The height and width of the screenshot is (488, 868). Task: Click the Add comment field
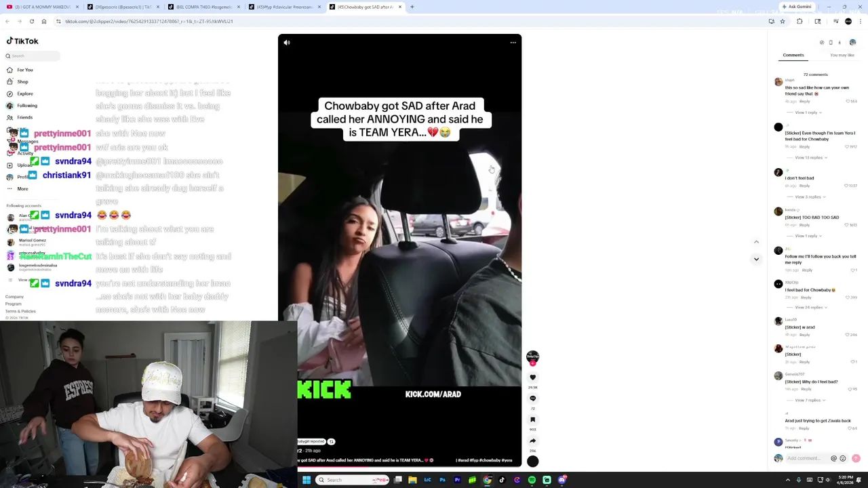[805, 459]
